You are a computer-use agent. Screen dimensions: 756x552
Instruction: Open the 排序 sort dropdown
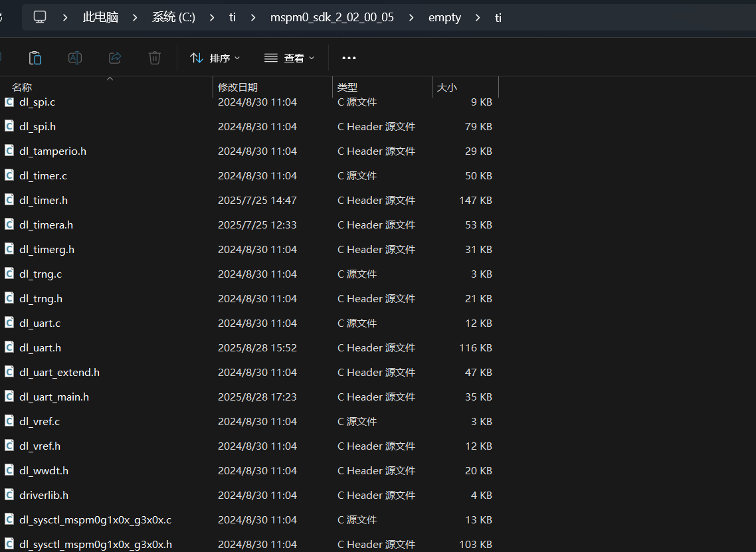[215, 58]
